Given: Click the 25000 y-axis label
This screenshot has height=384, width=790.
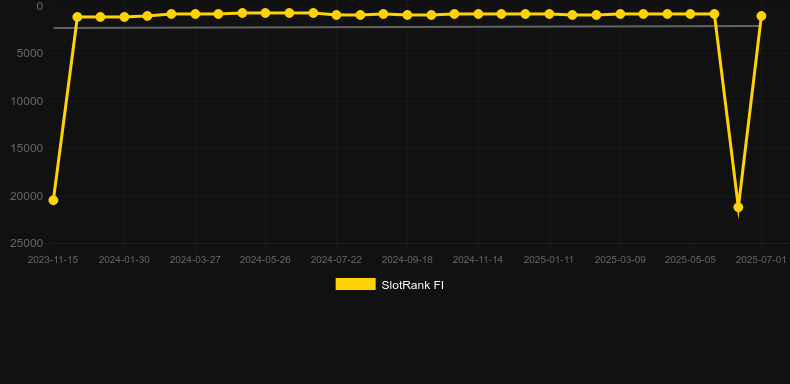Looking at the screenshot, I should click(27, 243).
